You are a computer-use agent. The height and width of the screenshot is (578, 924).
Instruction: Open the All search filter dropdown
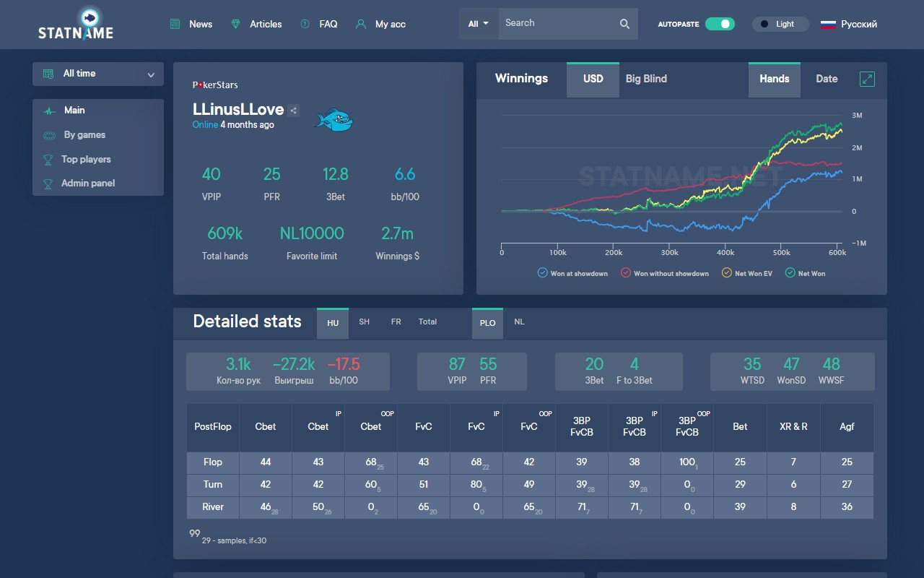point(478,24)
